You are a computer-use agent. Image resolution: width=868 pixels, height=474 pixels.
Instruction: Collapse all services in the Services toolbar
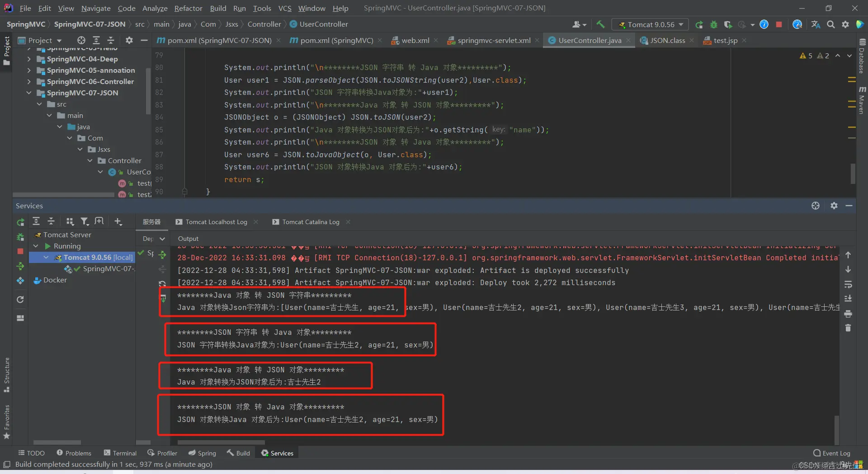click(51, 221)
